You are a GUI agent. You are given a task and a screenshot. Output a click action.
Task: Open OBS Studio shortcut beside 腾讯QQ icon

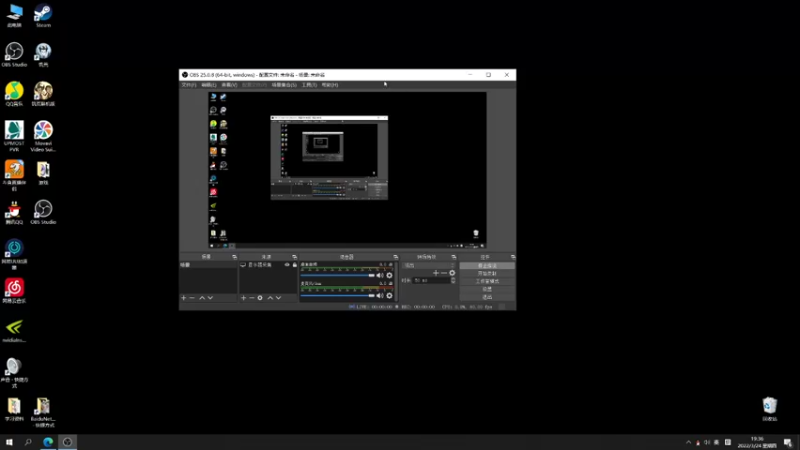coord(43,212)
